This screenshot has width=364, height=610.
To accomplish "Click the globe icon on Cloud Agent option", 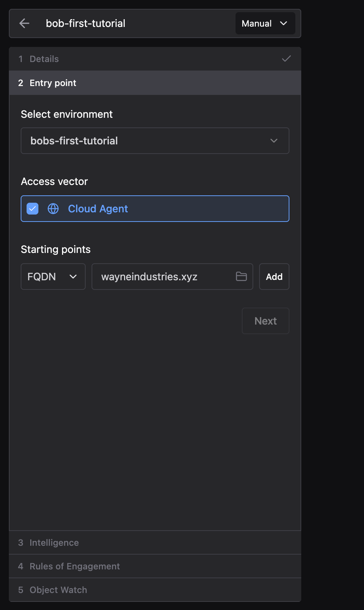I will pyautogui.click(x=53, y=209).
